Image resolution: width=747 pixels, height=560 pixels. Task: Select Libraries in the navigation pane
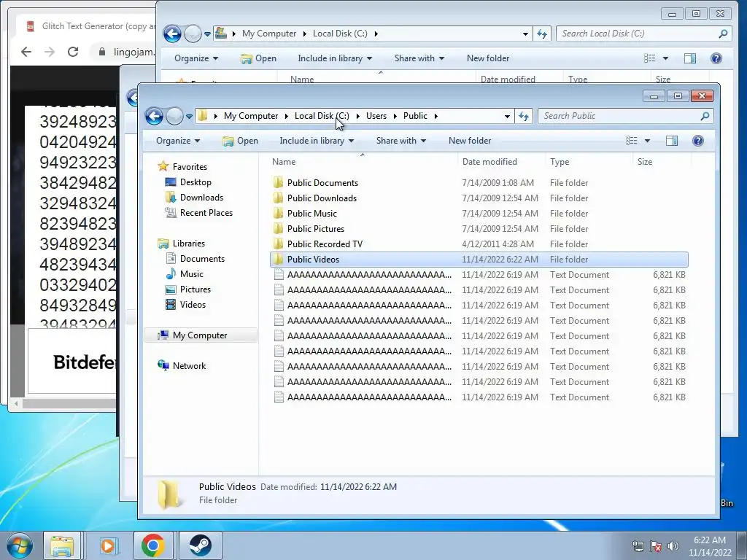[x=189, y=244]
